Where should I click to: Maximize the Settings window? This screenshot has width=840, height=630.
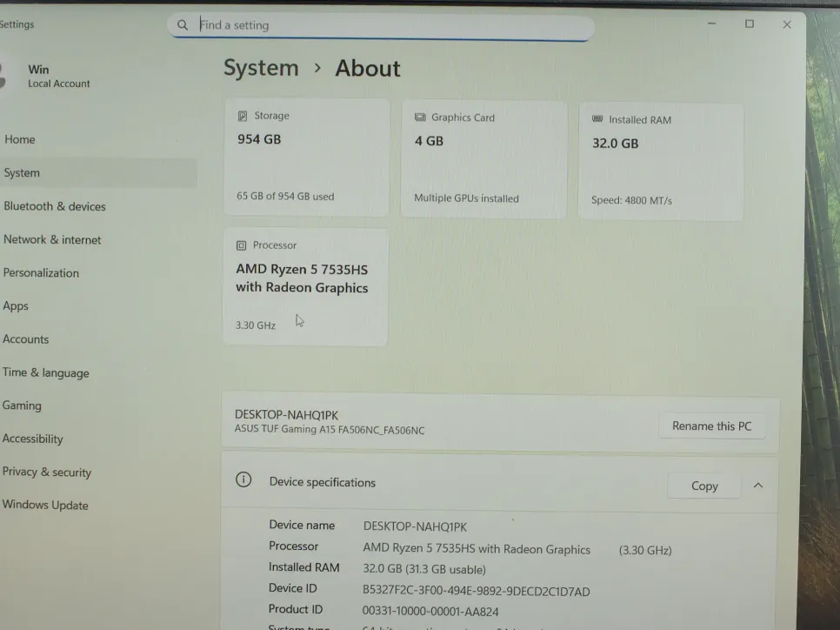(x=749, y=24)
